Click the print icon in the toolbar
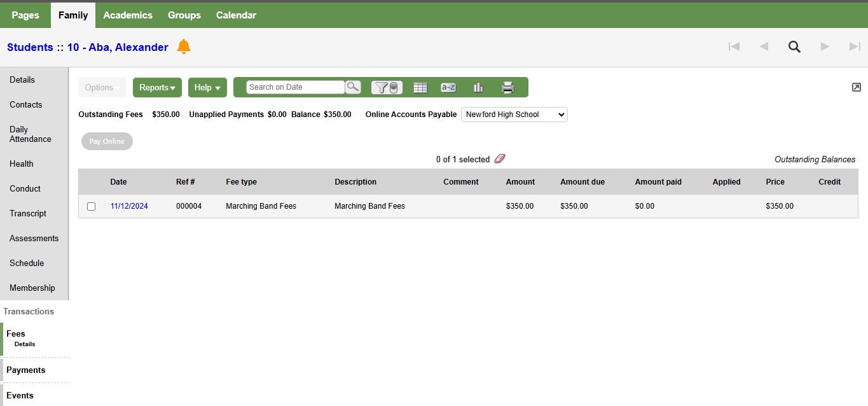 coord(507,87)
